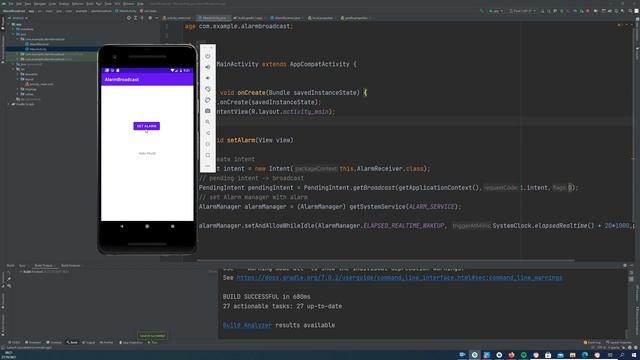Viewport: 640px width, 360px height.
Task: Switch to activity_main.xml editor tab
Action: [177, 18]
